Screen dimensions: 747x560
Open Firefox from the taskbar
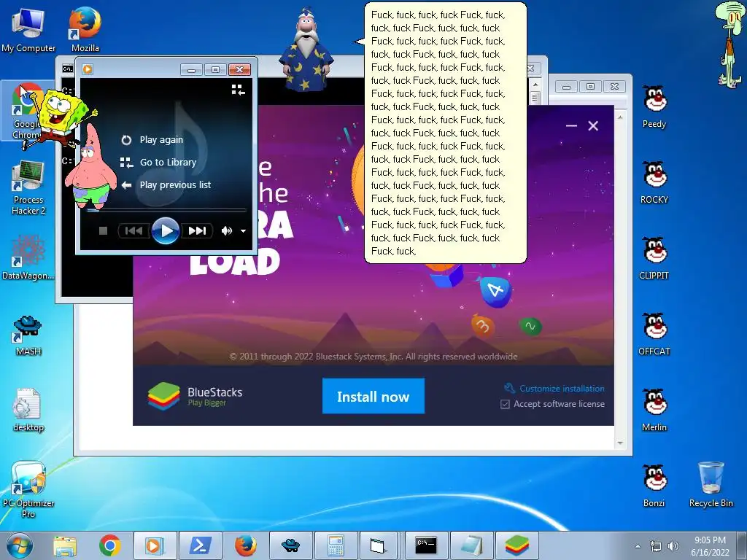pos(245,545)
